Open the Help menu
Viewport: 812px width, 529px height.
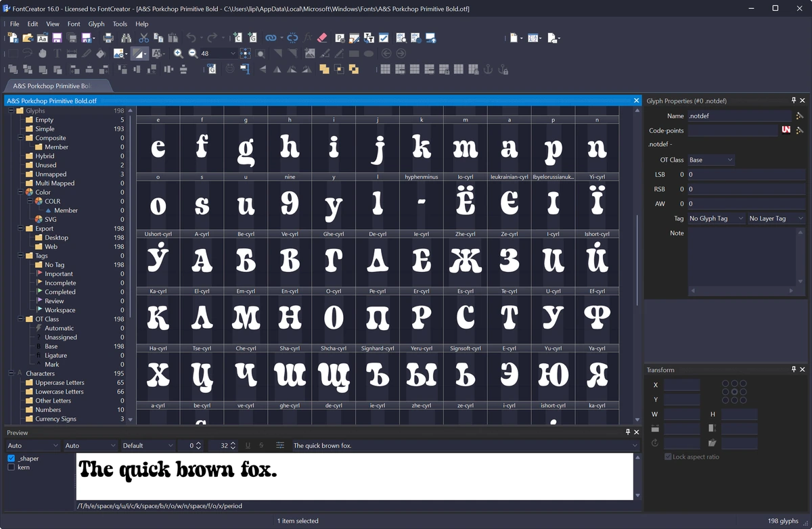click(141, 24)
